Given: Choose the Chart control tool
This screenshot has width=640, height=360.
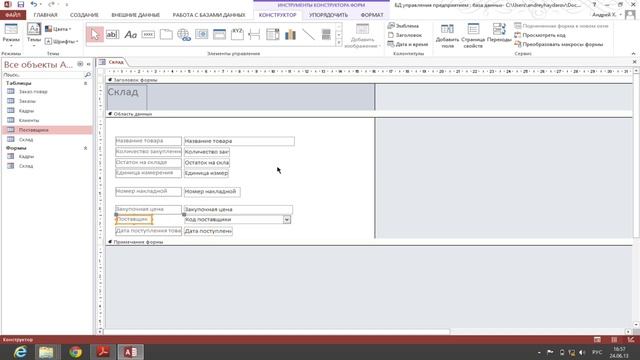Looking at the screenshot, I should [290, 35].
